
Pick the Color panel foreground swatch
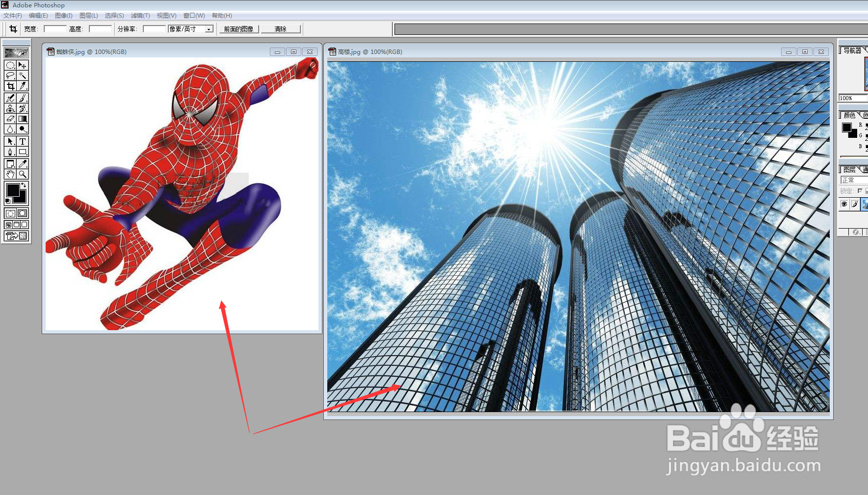(x=847, y=128)
